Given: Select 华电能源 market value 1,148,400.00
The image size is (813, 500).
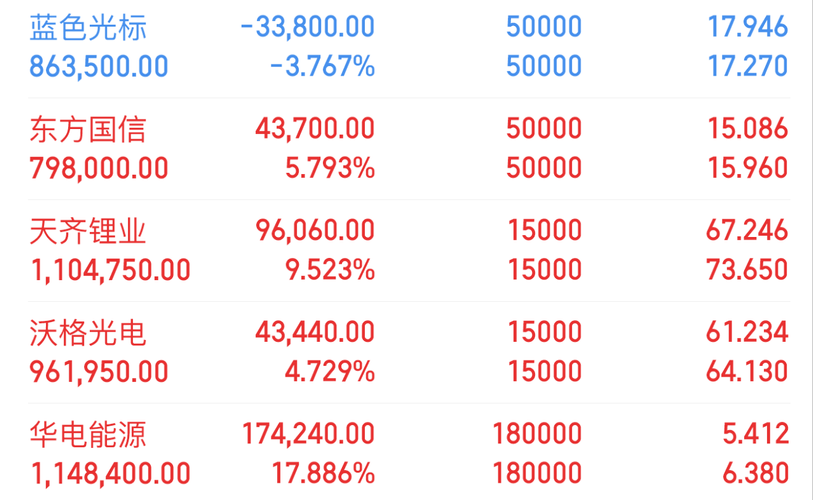Looking at the screenshot, I should point(110,473).
